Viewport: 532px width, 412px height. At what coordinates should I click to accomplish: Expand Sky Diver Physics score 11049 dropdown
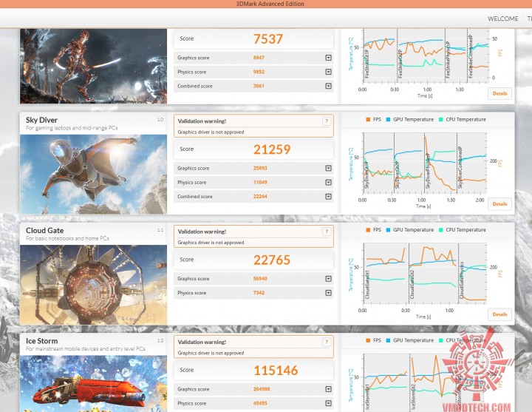point(328,183)
